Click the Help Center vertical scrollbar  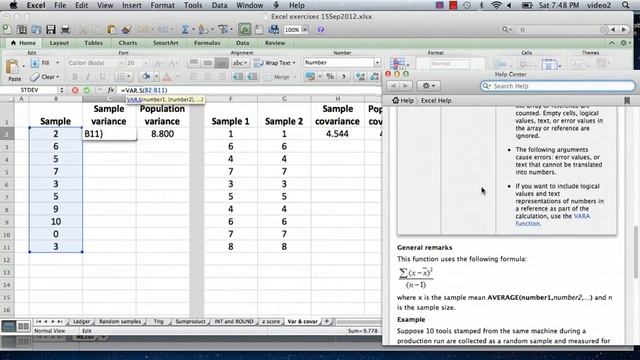(x=636, y=252)
